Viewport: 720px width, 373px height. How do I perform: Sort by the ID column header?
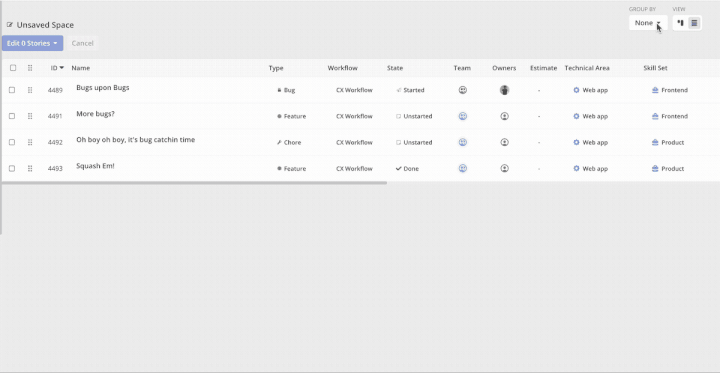57,68
